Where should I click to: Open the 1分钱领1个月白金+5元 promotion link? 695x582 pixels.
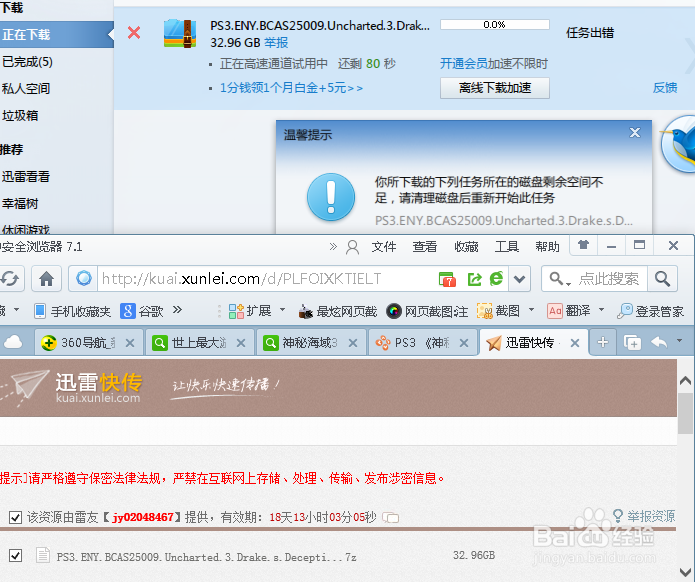(291, 88)
